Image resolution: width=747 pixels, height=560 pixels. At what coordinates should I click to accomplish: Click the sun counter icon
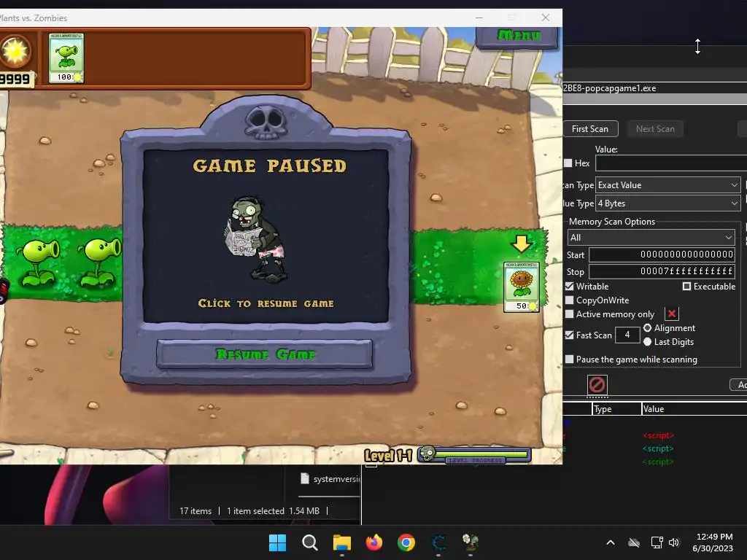(x=15, y=52)
